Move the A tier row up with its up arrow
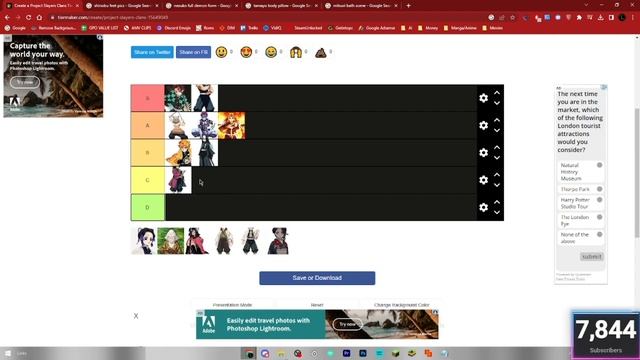This screenshot has height=360, width=640. coord(497,120)
